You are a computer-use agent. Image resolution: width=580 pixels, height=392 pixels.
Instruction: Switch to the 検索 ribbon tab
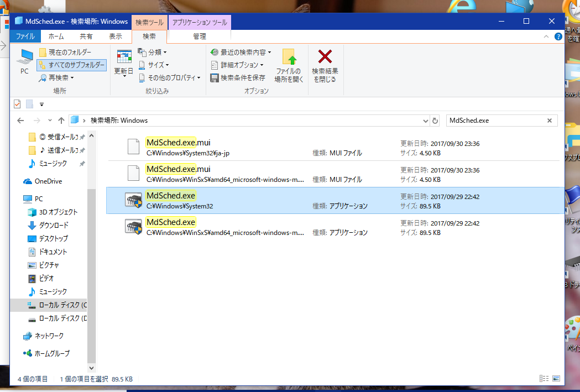(149, 36)
